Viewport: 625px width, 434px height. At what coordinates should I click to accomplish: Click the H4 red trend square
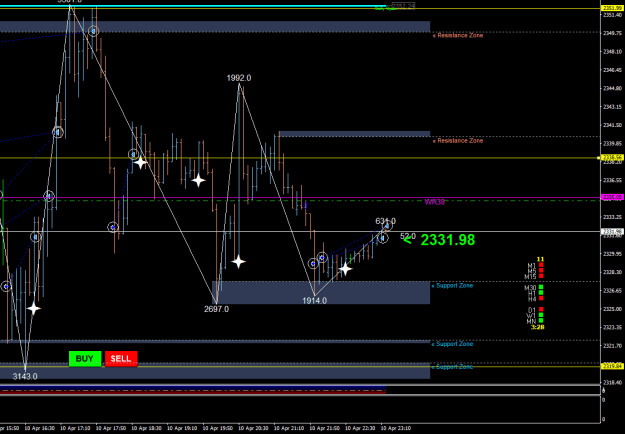(541, 298)
